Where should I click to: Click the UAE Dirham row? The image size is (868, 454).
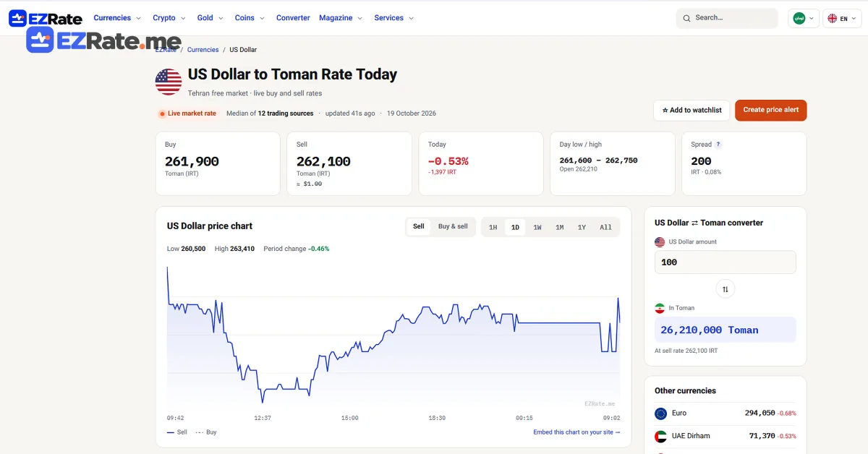[x=725, y=436]
